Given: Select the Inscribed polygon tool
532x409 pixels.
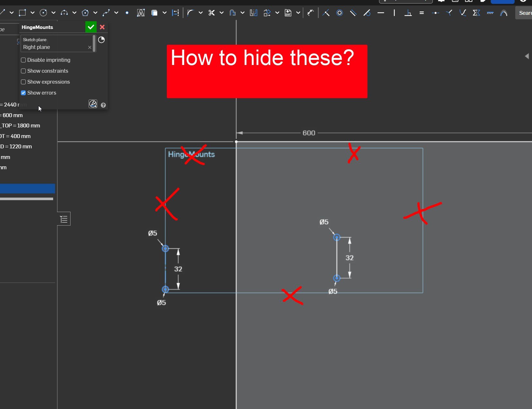Looking at the screenshot, I should [85, 13].
